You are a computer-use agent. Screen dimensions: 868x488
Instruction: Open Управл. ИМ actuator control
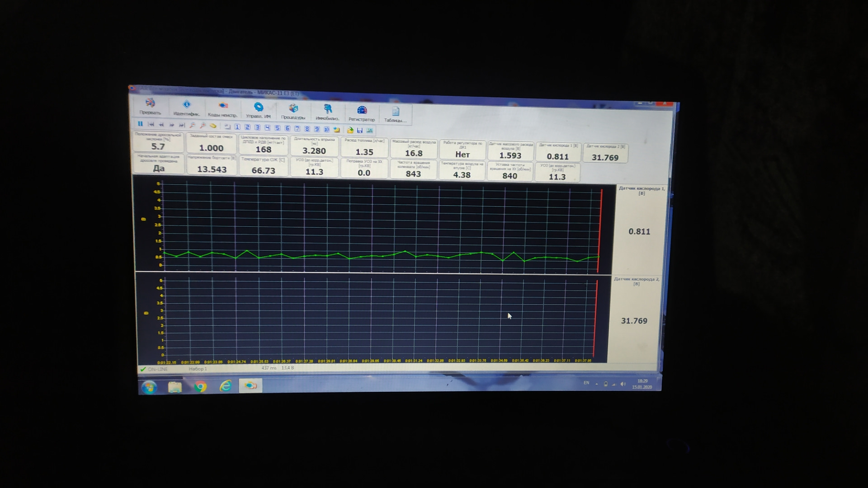point(258,110)
